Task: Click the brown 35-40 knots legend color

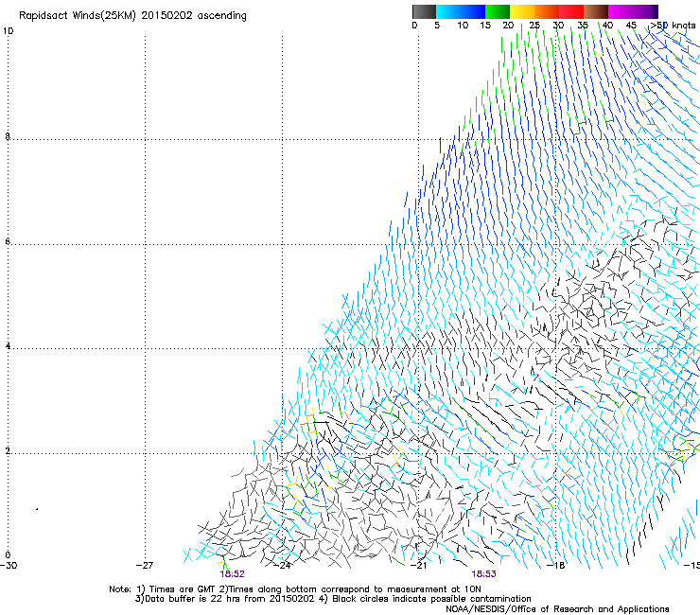Action: pos(596,11)
